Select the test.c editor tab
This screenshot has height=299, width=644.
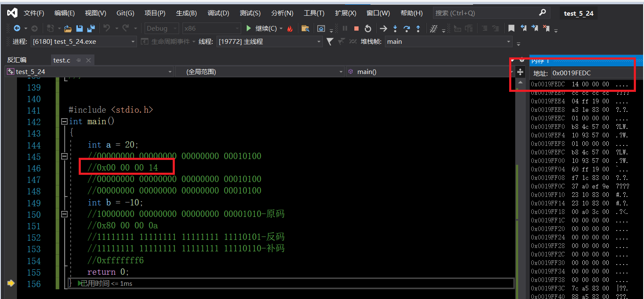[x=62, y=60]
